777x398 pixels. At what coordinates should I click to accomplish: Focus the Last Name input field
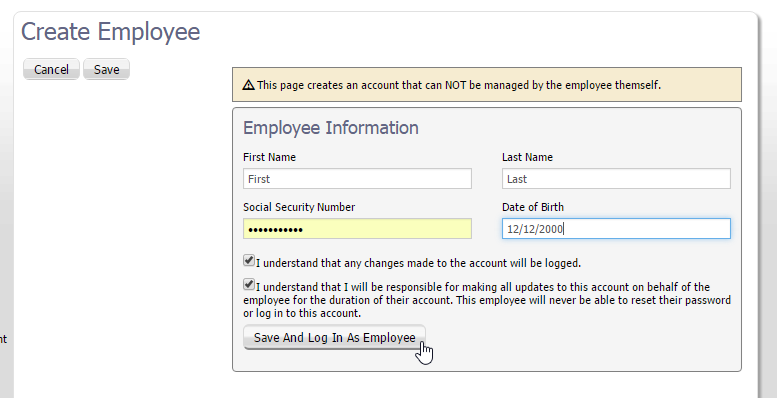pos(616,179)
